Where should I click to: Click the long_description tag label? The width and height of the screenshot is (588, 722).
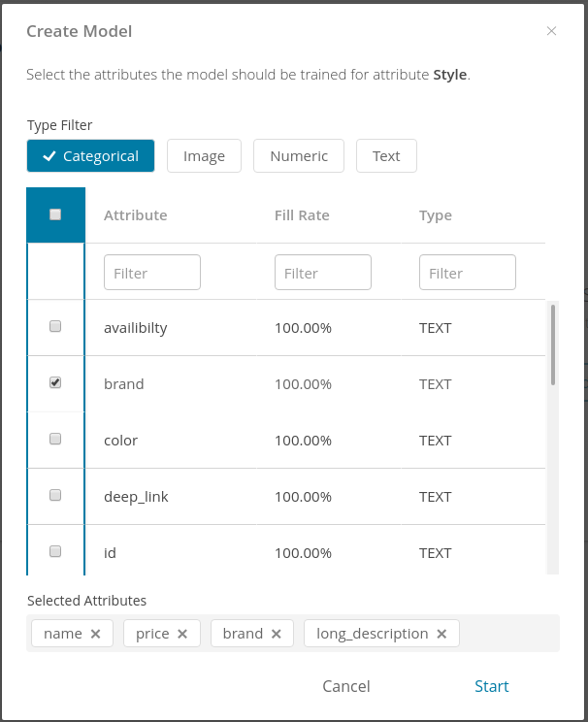click(372, 634)
